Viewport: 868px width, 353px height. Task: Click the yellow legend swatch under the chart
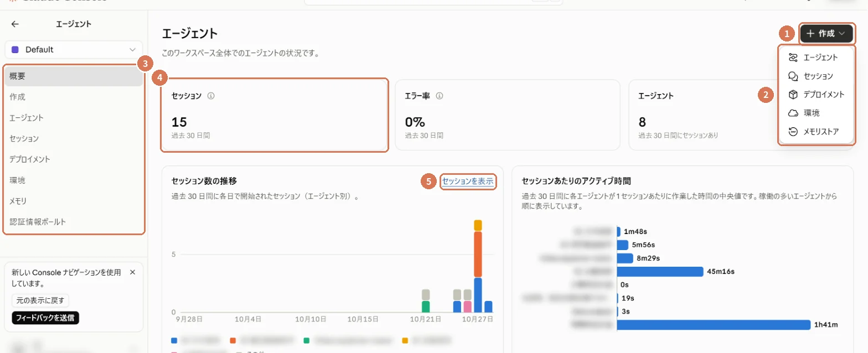pos(406,340)
